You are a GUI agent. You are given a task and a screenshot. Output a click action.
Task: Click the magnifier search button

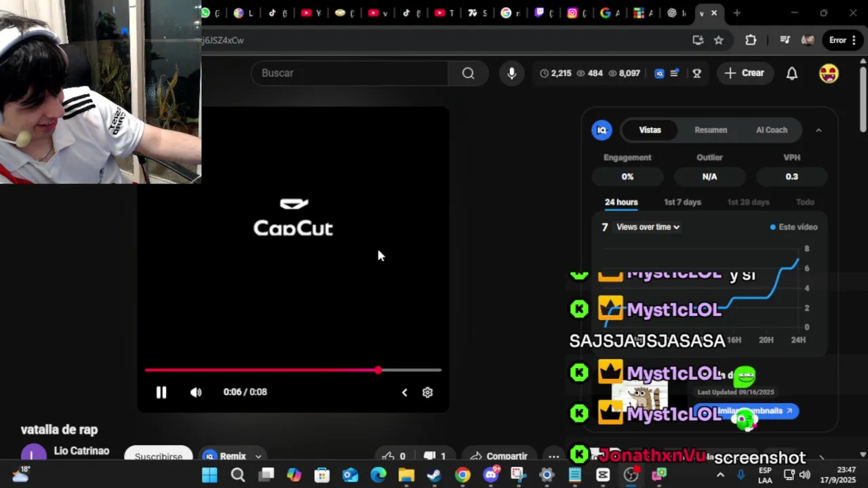468,73
